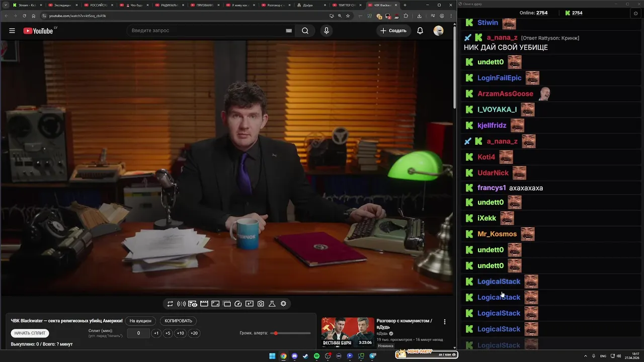Add twenty minutes with the +20 button
Screen dimensions: 644x362
(194, 333)
